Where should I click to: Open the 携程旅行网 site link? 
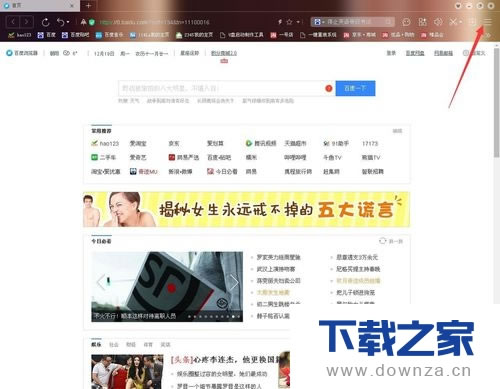pyautogui.click(x=298, y=171)
